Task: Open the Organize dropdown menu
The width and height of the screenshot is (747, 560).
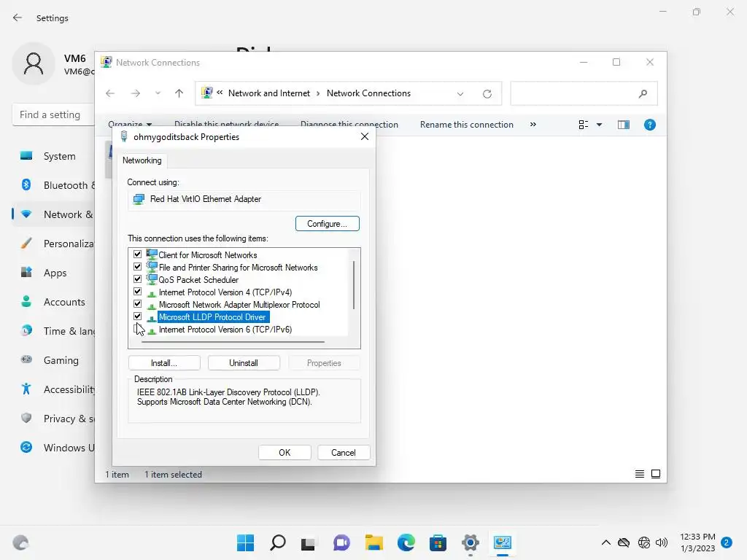Action: (x=130, y=124)
